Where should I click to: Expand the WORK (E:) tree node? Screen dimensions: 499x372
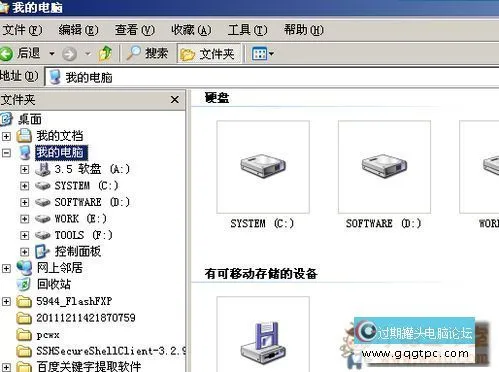[24, 219]
